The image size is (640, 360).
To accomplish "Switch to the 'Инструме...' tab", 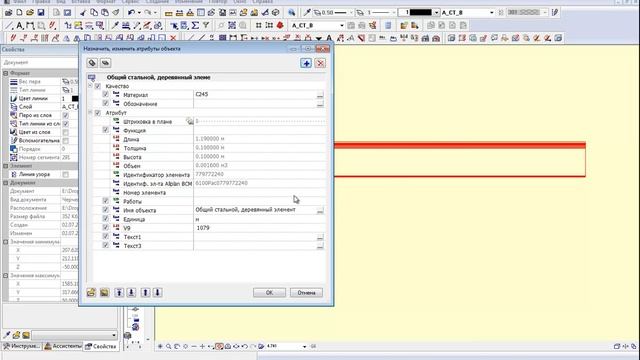I will pyautogui.click(x=22, y=346).
